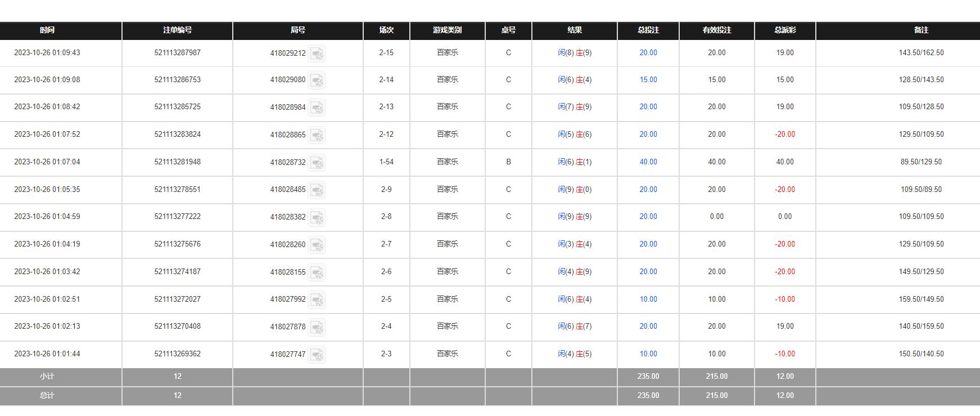
Task: Open replay icon for round 418028984
Action: [317, 108]
